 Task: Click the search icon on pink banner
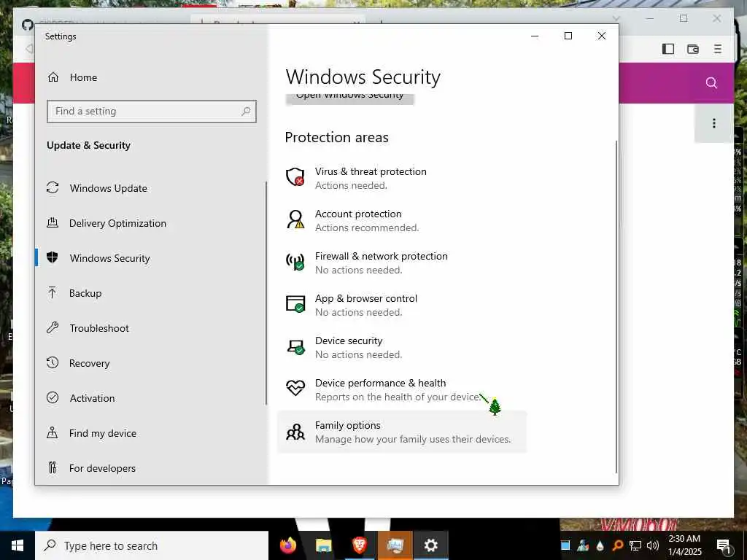711,83
